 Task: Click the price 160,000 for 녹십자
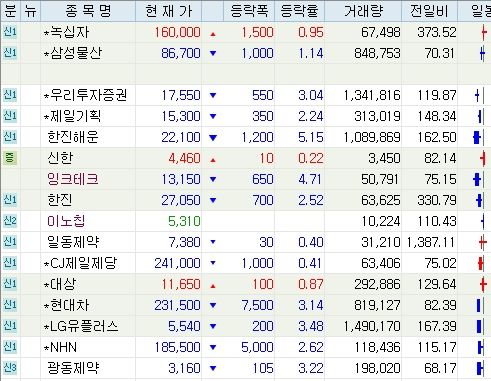[177, 32]
